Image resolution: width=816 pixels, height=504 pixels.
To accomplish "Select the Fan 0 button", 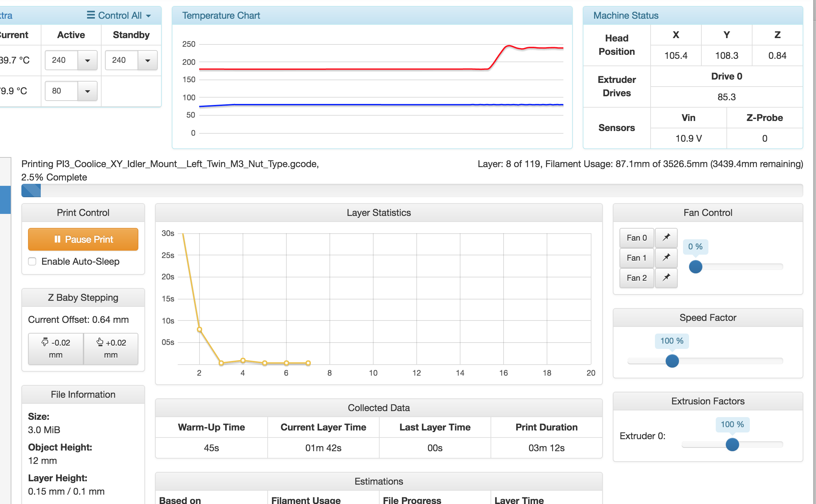I will (636, 238).
